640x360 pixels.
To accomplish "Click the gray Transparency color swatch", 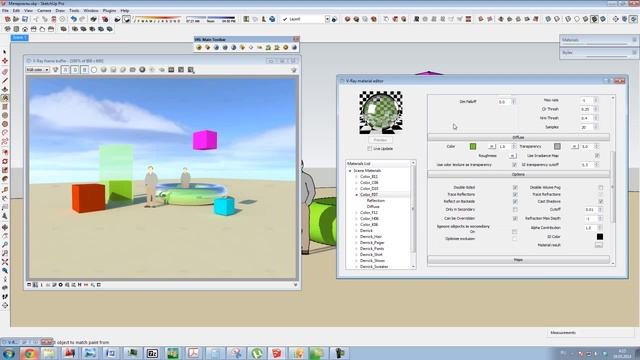I will pyautogui.click(x=557, y=146).
